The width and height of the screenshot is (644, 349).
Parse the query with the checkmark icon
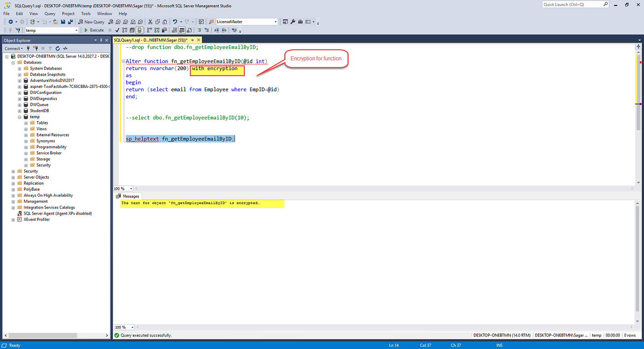(117, 30)
